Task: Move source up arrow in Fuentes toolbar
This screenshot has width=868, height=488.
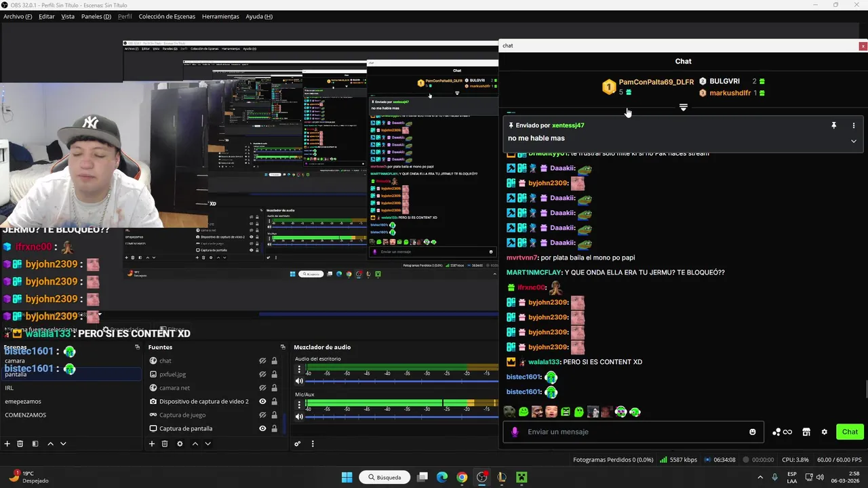Action: click(195, 444)
